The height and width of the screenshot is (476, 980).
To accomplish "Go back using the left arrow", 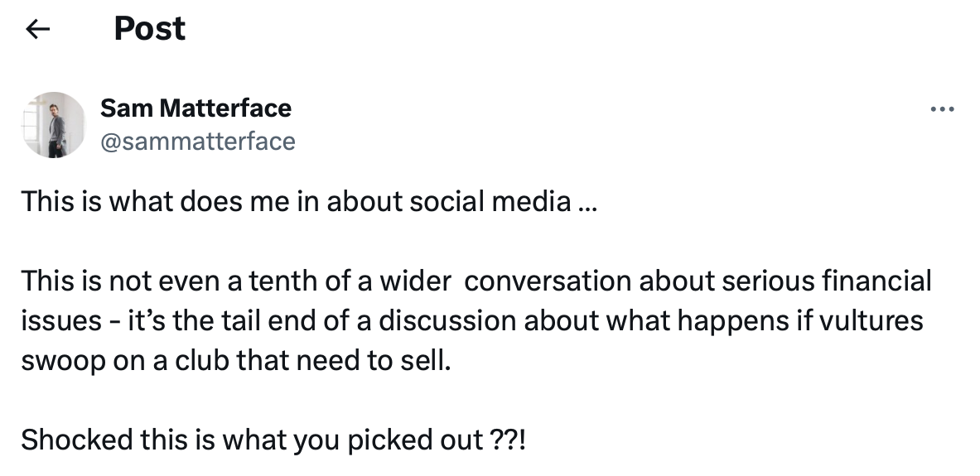I will pos(38,30).
